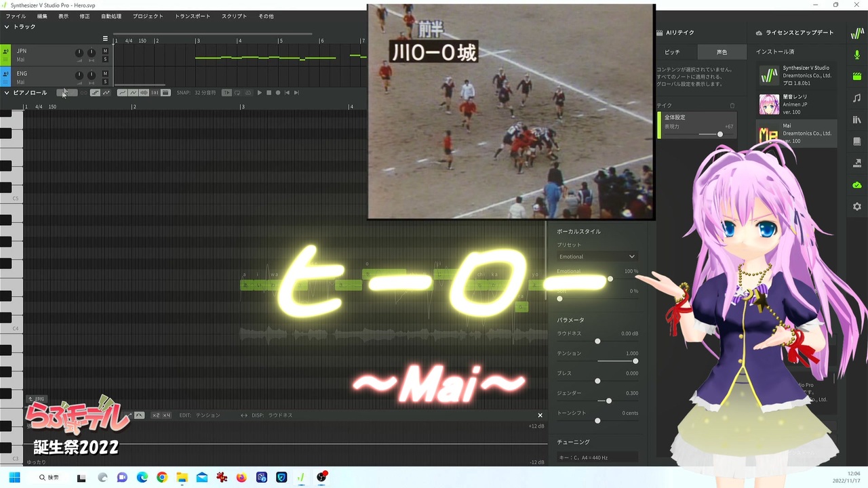
Task: Open the トランスポート menu
Action: tap(193, 16)
